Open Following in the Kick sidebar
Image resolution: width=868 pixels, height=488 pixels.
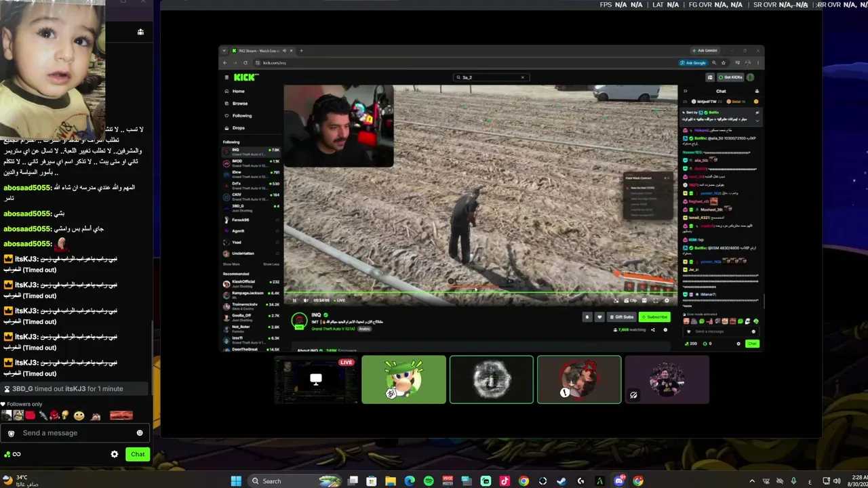point(241,116)
